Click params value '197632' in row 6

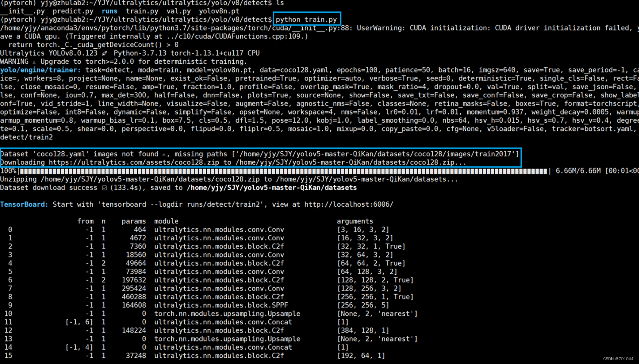click(133, 280)
